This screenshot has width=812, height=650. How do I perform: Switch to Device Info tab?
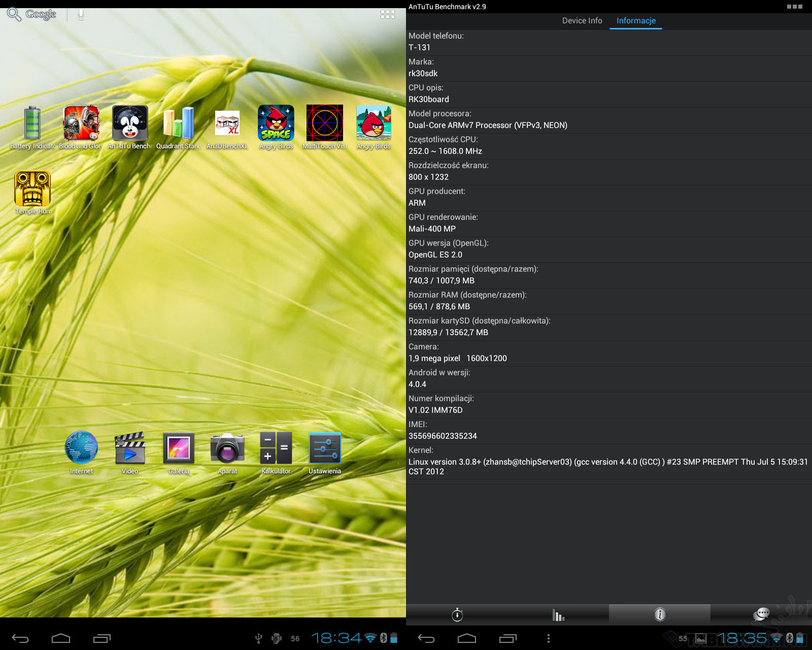pos(582,21)
